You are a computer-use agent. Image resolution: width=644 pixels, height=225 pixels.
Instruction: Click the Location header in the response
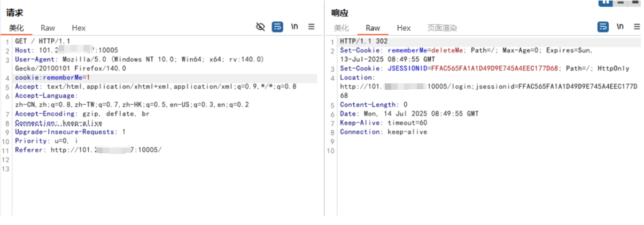click(358, 77)
